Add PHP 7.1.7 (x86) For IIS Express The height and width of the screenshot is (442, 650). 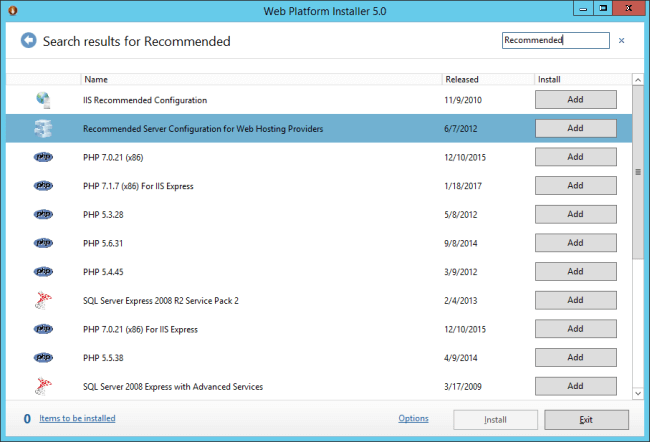[575, 185]
